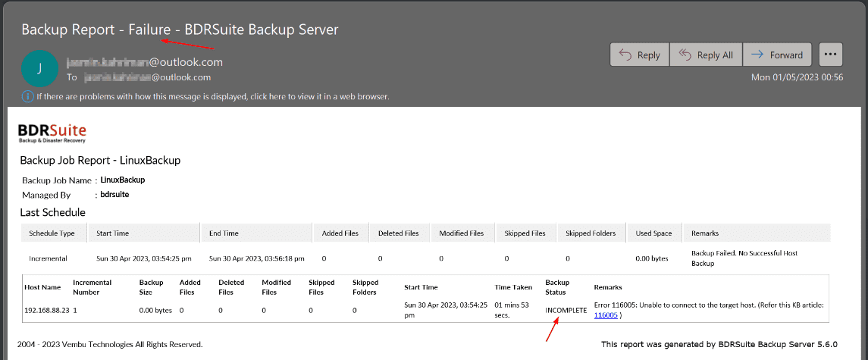The width and height of the screenshot is (868, 360).
Task: Click end time Sun 30 Apr 2023, 03:56:18 pm
Action: coord(257,258)
